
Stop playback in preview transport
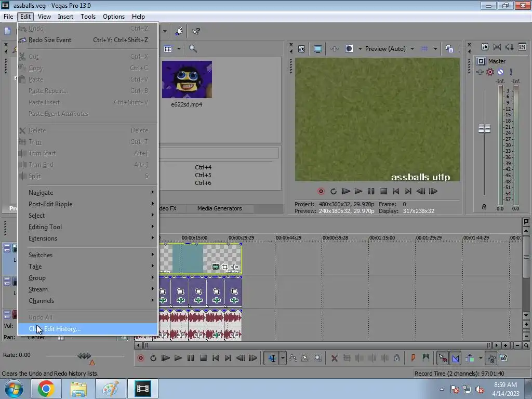(x=383, y=191)
